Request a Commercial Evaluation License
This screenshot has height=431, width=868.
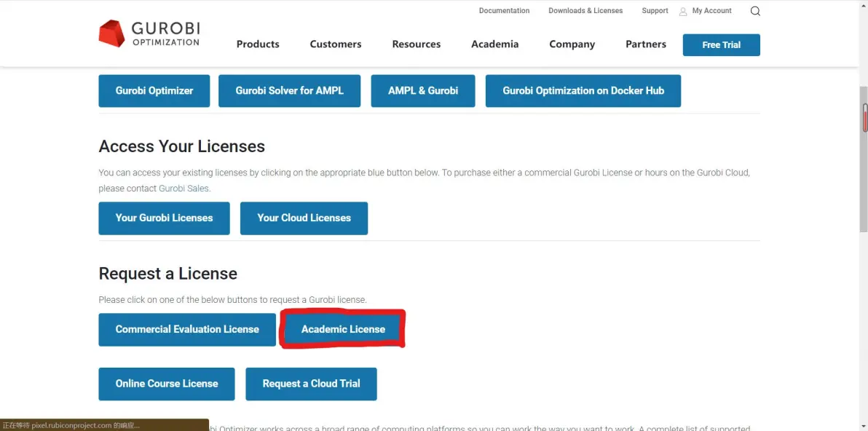point(187,330)
